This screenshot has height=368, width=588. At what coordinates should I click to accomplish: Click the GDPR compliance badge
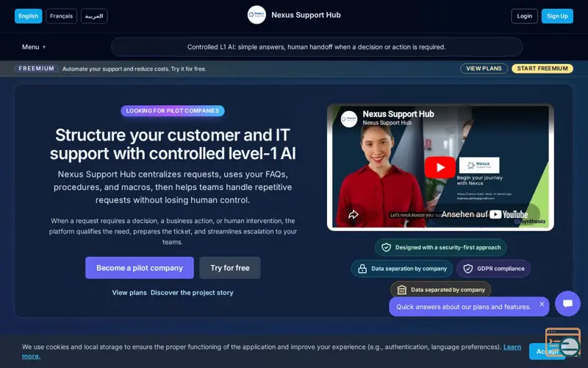(493, 269)
